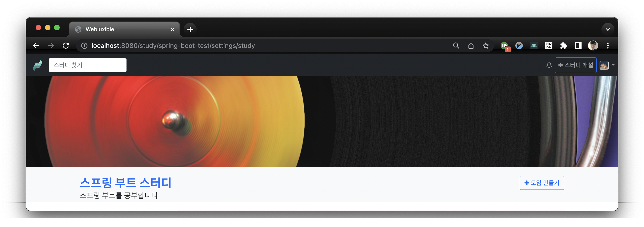
Task: Open Chrome three-dot menu
Action: 608,46
